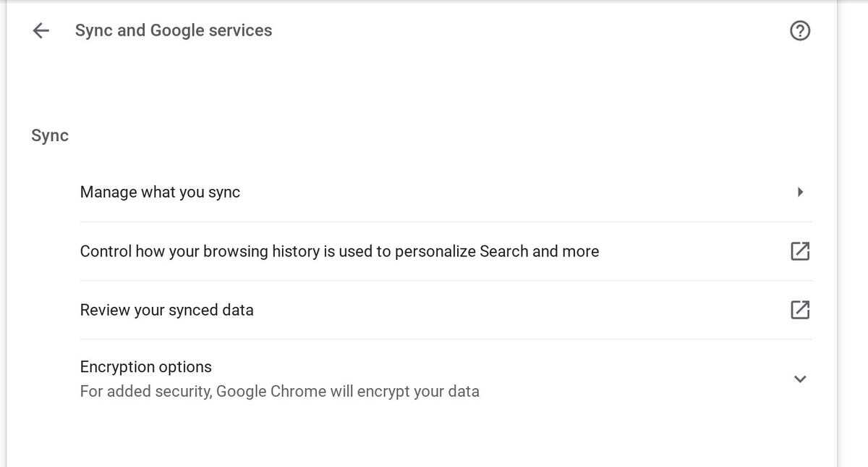
Task: Expand Encryption options with the chevron
Action: pyautogui.click(x=800, y=379)
